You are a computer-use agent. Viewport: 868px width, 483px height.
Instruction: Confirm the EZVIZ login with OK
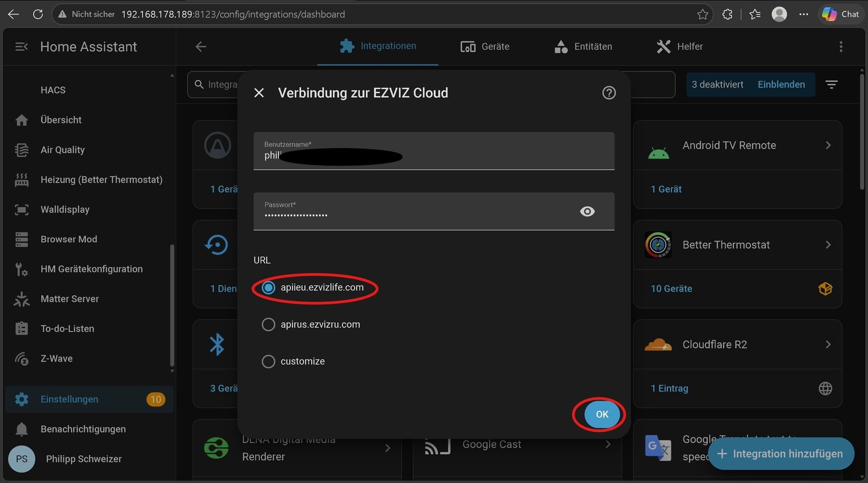pos(602,414)
